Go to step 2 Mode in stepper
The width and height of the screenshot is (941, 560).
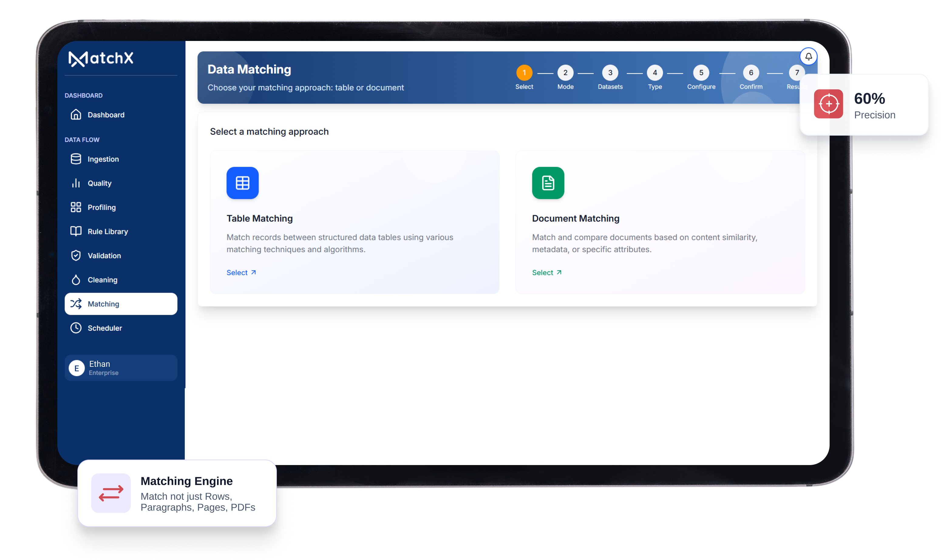tap(565, 73)
